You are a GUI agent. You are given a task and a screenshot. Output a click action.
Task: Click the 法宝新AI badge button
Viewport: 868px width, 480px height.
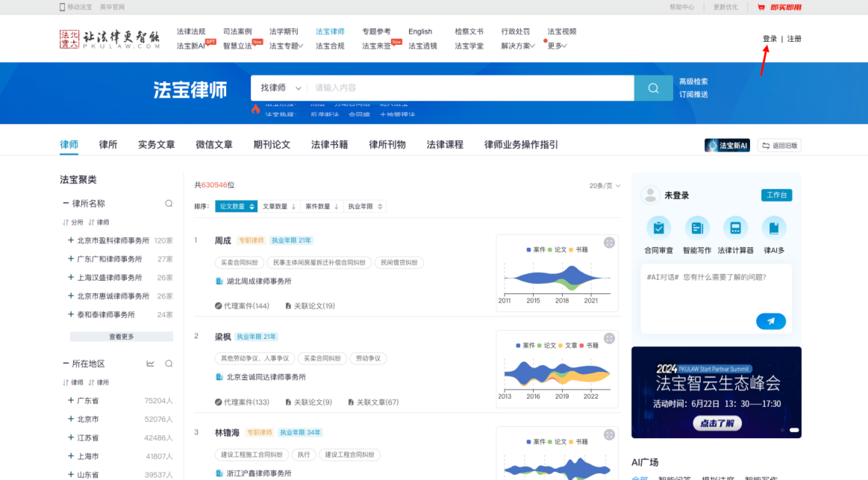tap(727, 146)
